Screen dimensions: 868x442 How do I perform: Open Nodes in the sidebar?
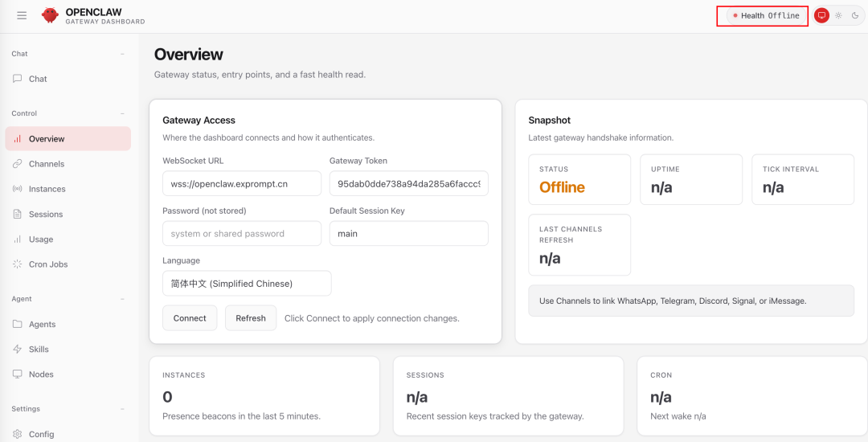click(41, 374)
